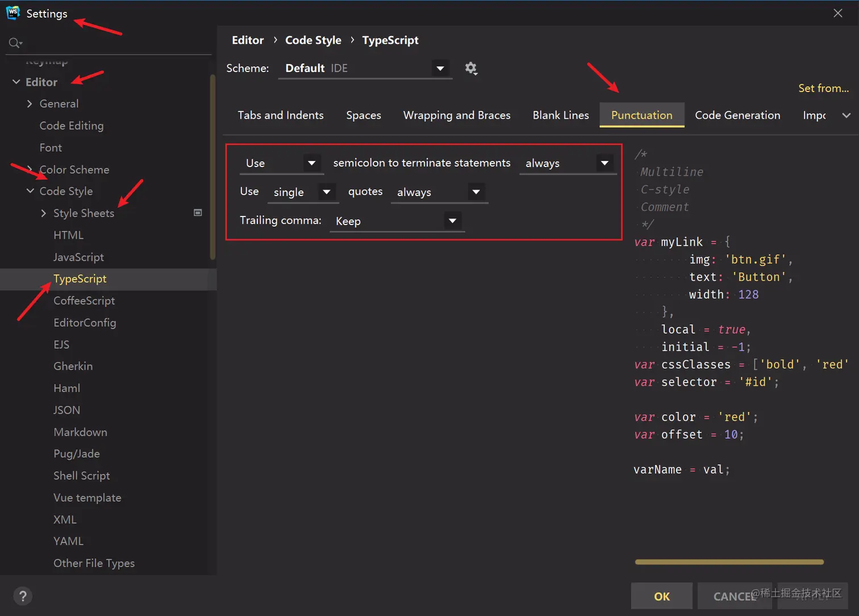Close the Settings dialog window
The height and width of the screenshot is (616, 859).
tap(838, 13)
